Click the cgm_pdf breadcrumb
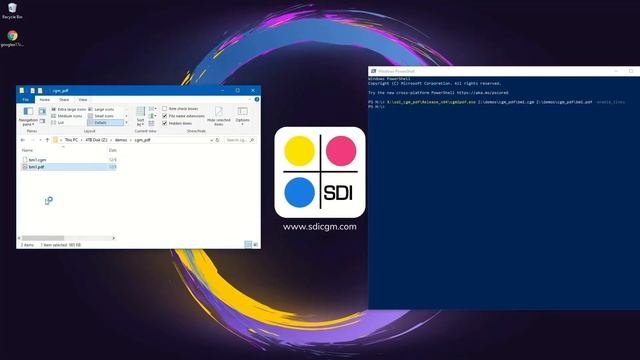 coord(142,140)
